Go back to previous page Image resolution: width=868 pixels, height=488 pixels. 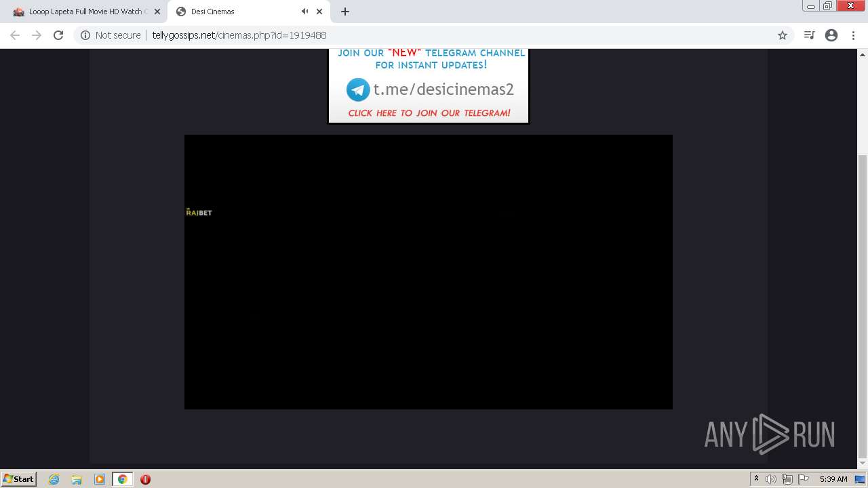tap(15, 35)
